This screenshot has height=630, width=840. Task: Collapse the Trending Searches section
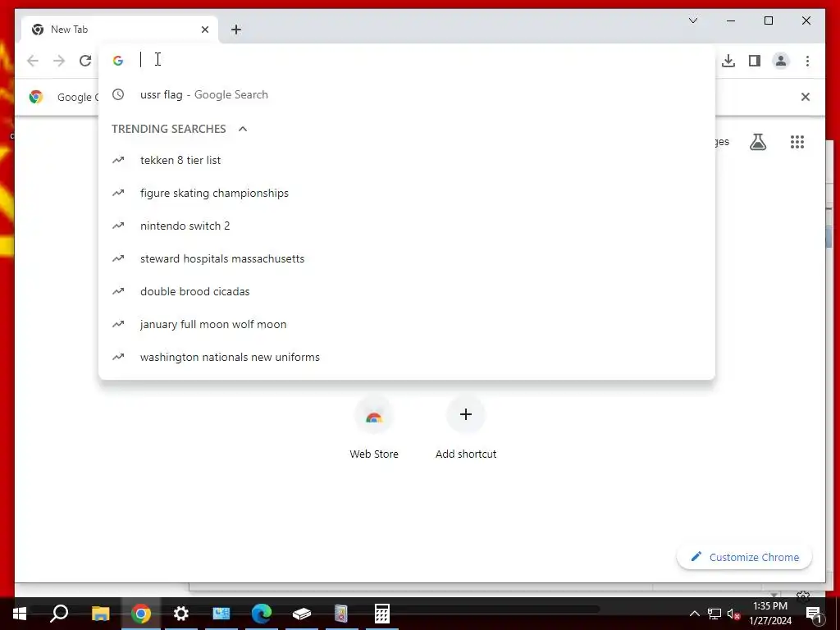point(243,129)
